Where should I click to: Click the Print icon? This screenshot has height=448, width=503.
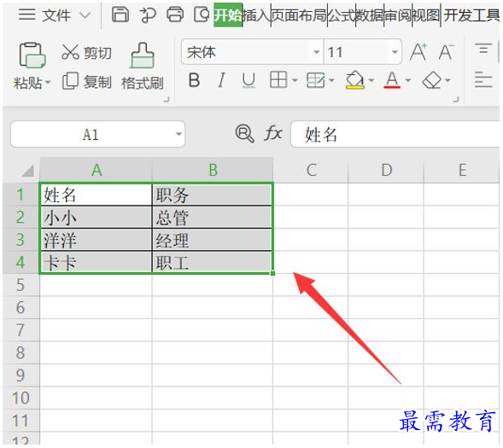click(x=175, y=15)
